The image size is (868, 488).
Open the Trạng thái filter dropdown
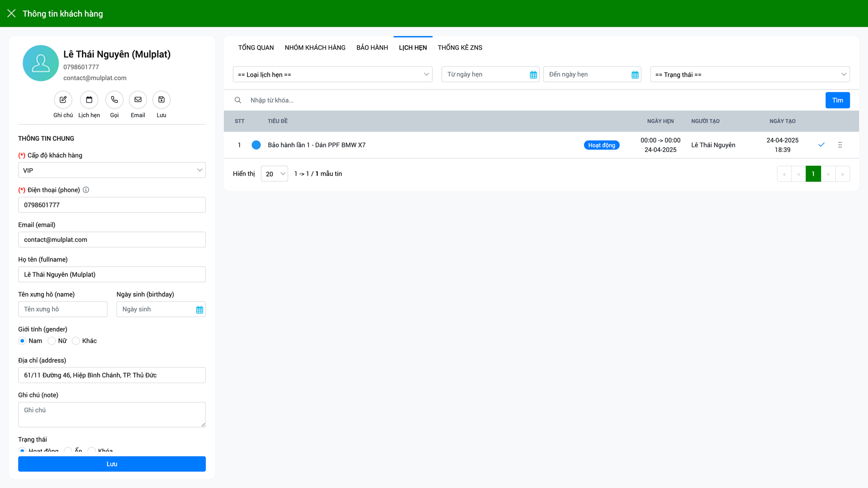pos(750,75)
